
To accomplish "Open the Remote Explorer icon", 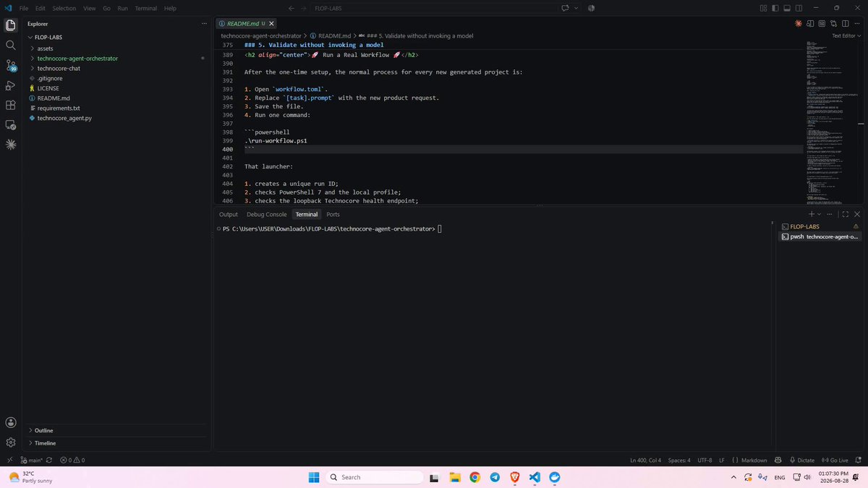I will click(11, 125).
